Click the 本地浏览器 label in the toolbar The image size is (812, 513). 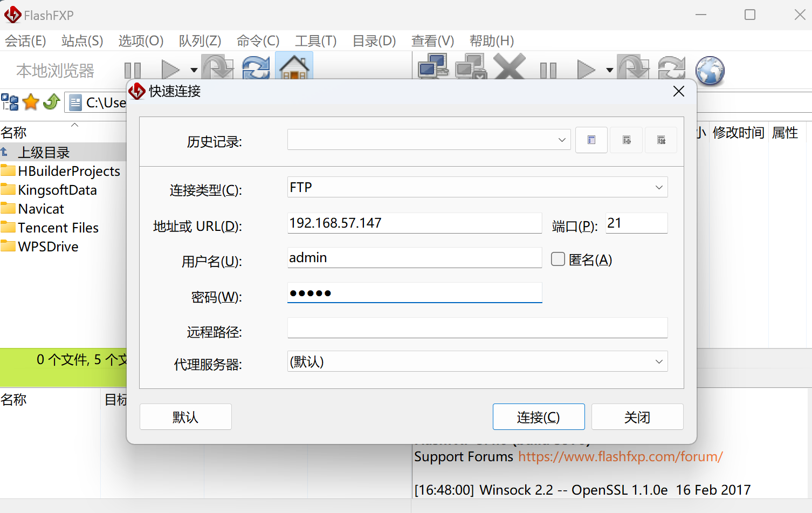click(56, 71)
